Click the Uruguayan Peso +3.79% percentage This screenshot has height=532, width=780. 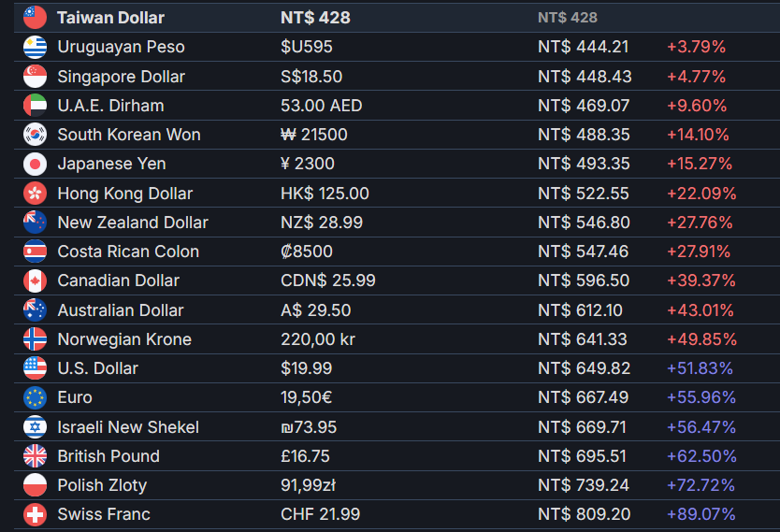tap(696, 47)
